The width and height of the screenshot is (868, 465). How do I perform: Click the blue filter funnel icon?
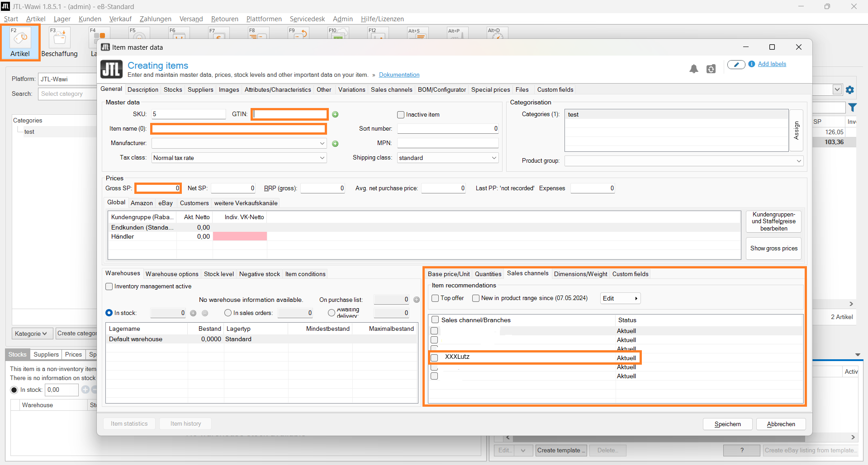[x=852, y=108]
